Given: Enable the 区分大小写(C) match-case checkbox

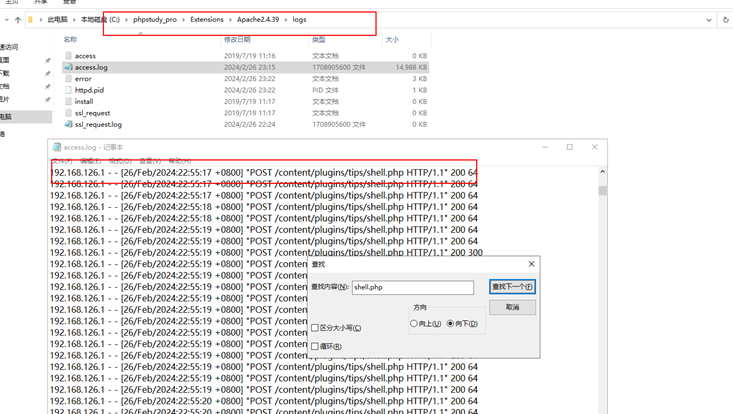Looking at the screenshot, I should click(315, 328).
